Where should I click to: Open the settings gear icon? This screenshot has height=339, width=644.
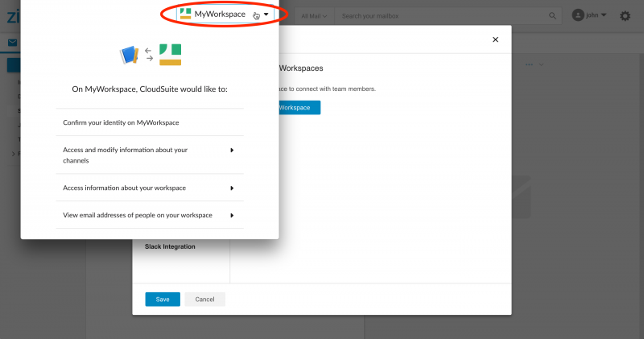[x=625, y=16]
